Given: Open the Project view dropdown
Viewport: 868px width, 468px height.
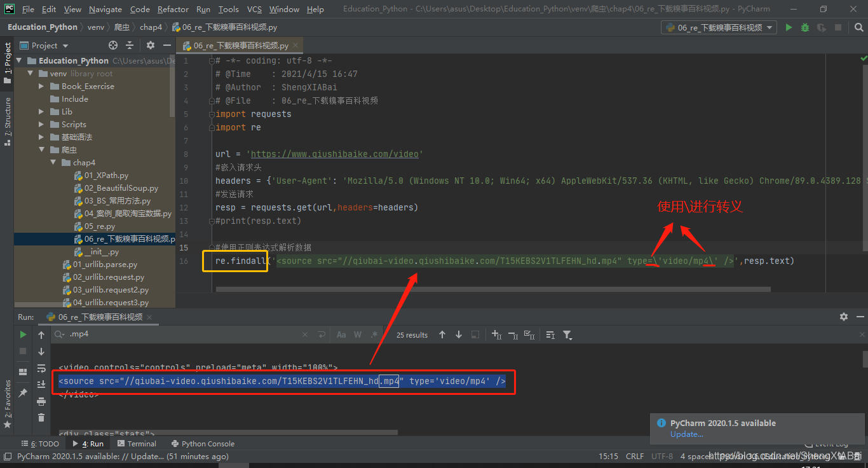Looking at the screenshot, I should [44, 45].
